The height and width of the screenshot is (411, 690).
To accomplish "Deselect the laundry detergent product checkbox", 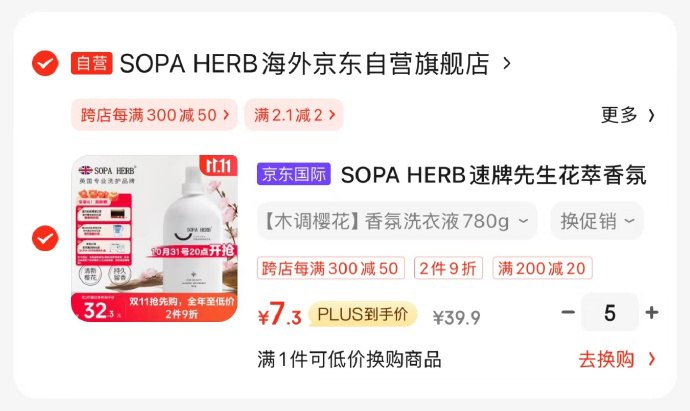I will click(45, 238).
